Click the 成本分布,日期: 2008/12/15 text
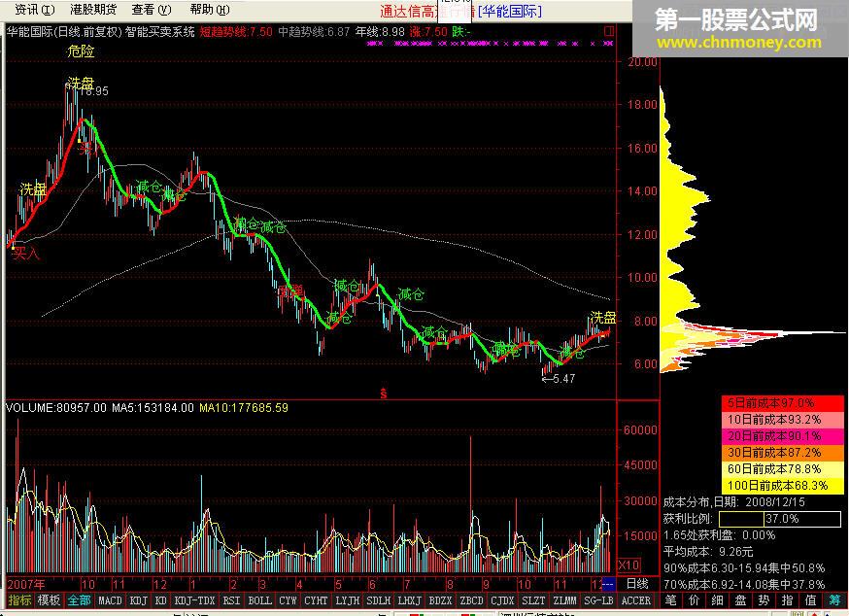This screenshot has height=616, width=849. 733,502
